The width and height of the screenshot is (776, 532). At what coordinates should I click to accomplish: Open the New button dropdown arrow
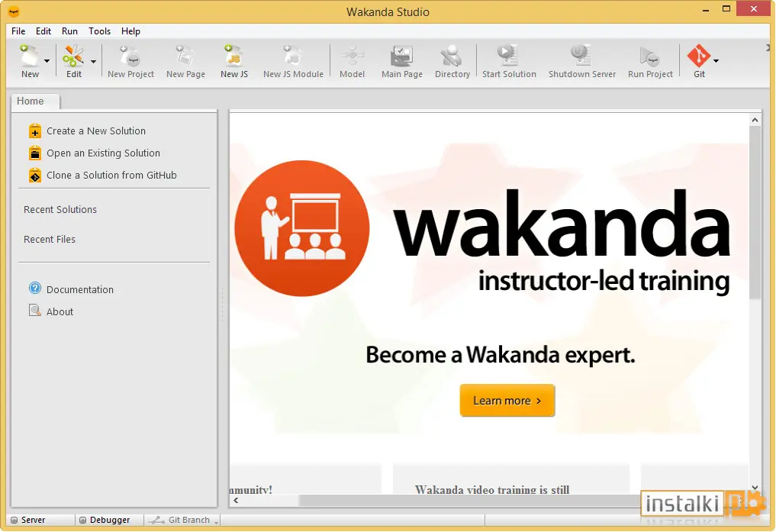(47, 61)
